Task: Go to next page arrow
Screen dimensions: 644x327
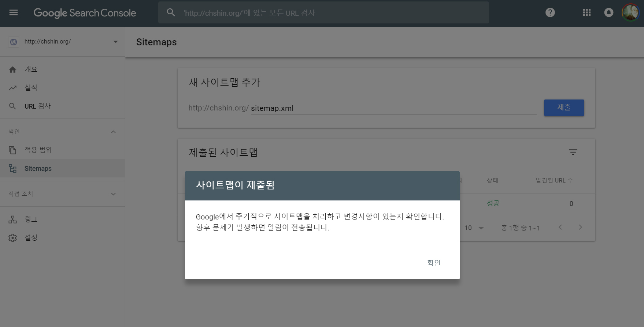Action: pos(580,227)
